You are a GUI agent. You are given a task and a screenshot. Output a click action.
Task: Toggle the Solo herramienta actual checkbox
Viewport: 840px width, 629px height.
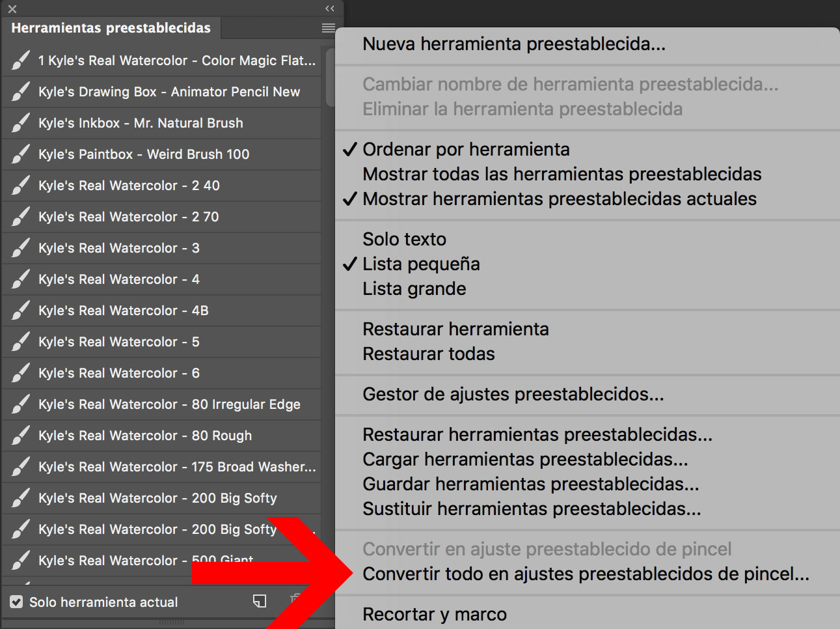17,602
